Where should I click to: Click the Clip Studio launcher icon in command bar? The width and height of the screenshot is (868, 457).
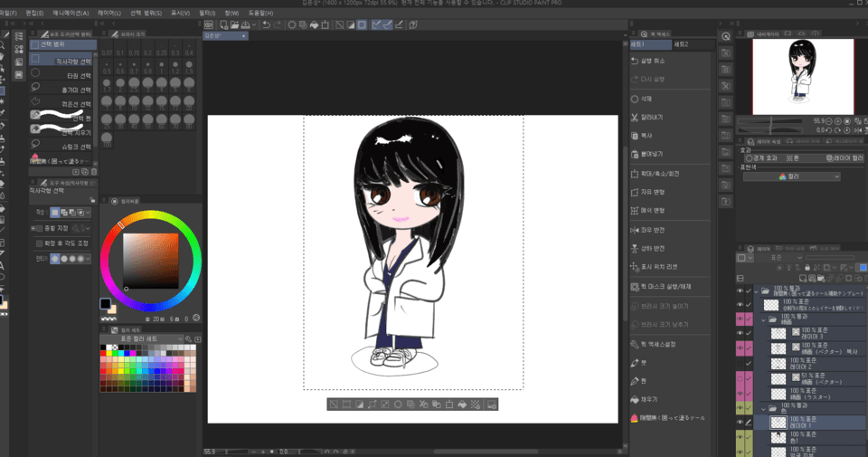tap(209, 25)
